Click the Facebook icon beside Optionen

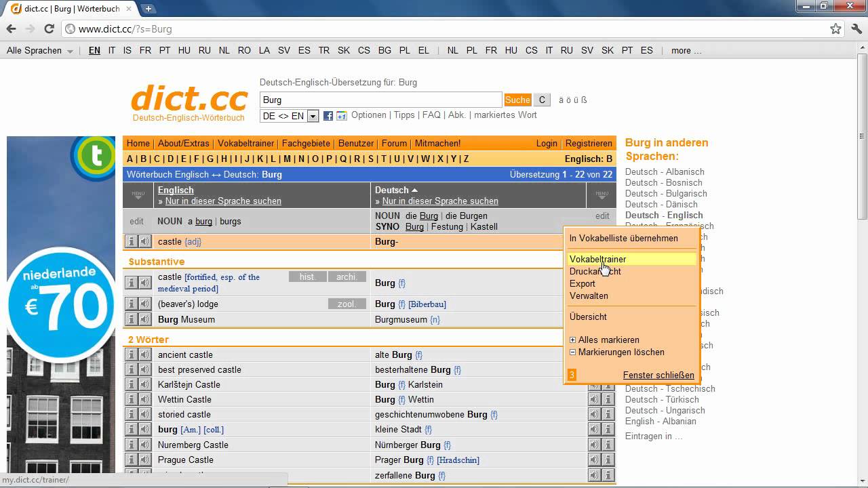tap(328, 116)
